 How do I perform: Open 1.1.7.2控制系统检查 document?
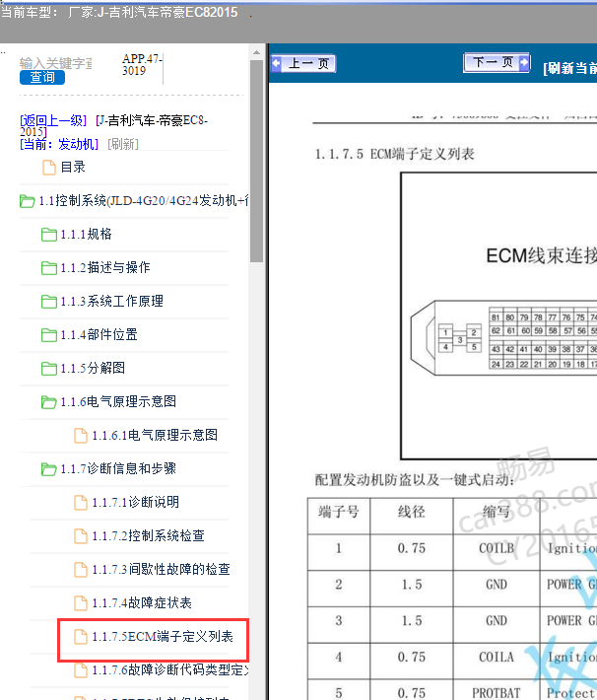148,535
